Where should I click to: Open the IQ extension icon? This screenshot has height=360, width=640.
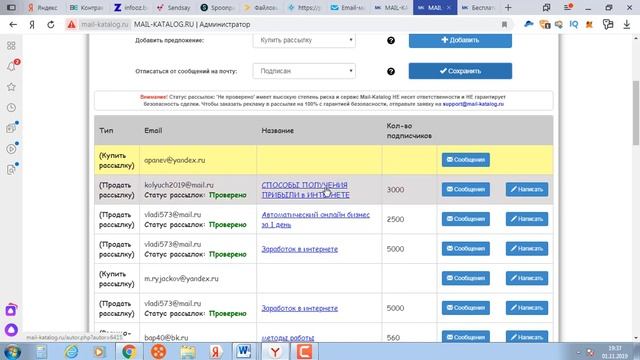click(x=573, y=24)
